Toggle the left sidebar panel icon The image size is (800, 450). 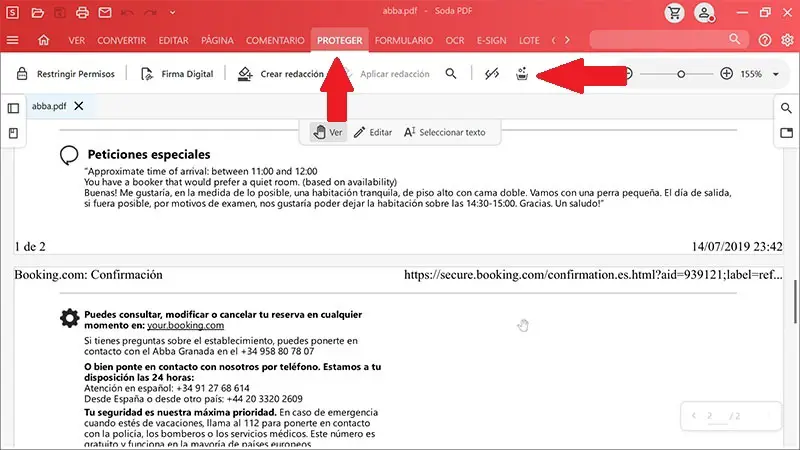point(13,108)
